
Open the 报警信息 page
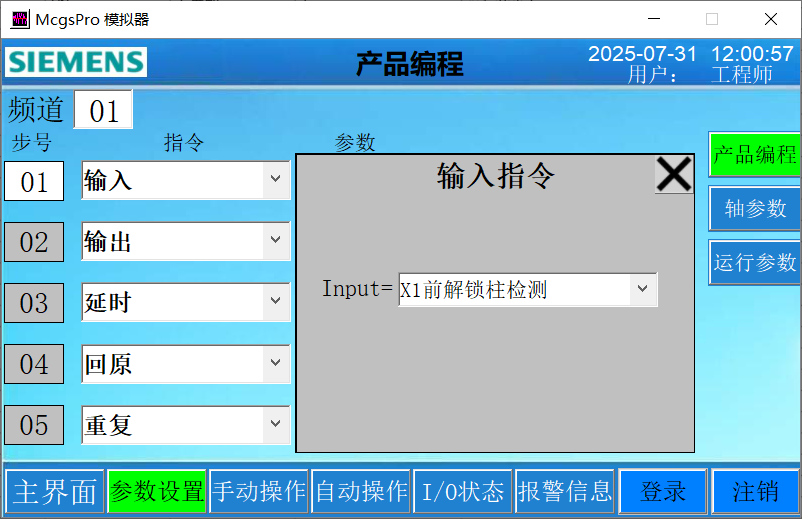coord(564,492)
